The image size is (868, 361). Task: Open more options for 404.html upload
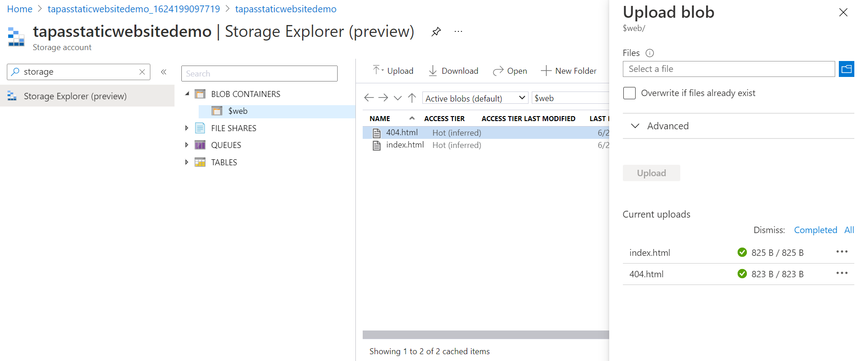pos(842,273)
